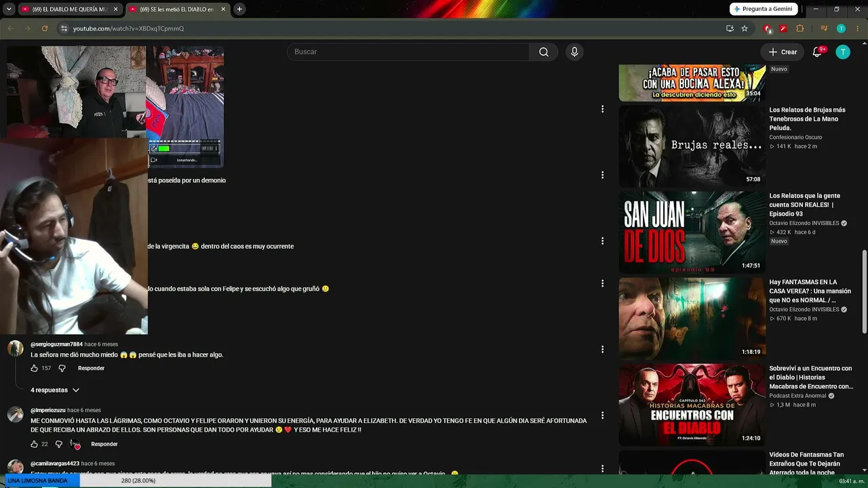Open the media controls icon
868x488 pixels.
(824, 28)
